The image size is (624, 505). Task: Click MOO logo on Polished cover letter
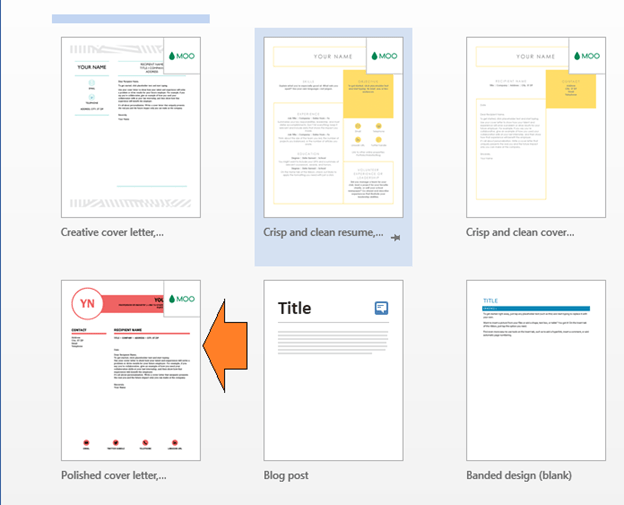tap(183, 298)
